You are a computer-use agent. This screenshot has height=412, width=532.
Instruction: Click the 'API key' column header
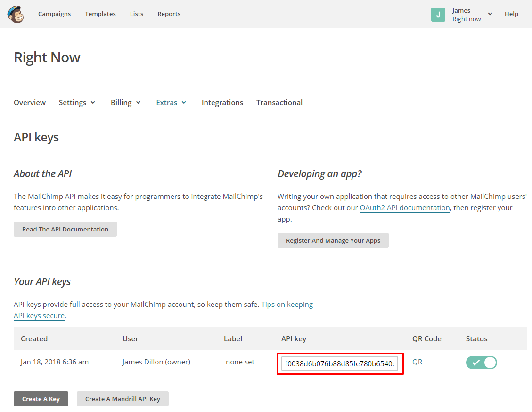[x=294, y=338]
